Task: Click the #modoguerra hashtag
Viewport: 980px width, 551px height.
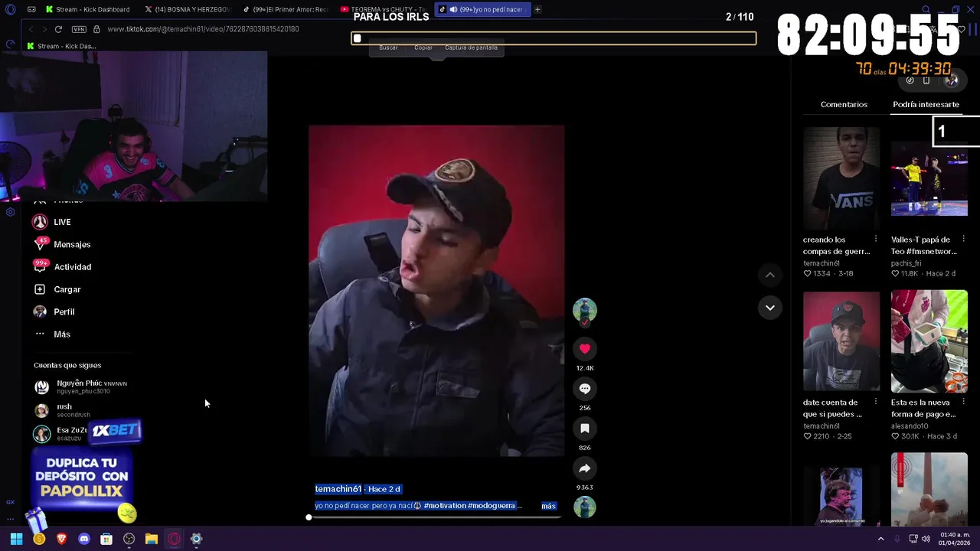Action: (x=492, y=506)
